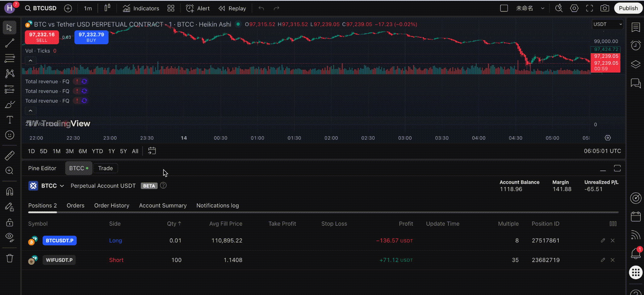Pick the ruler measure tool
Viewport: 644px width, 295px height.
[9, 156]
